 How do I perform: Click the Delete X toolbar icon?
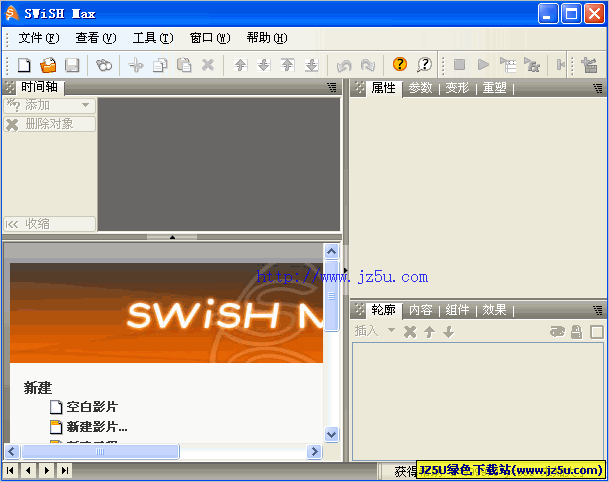coord(208,65)
